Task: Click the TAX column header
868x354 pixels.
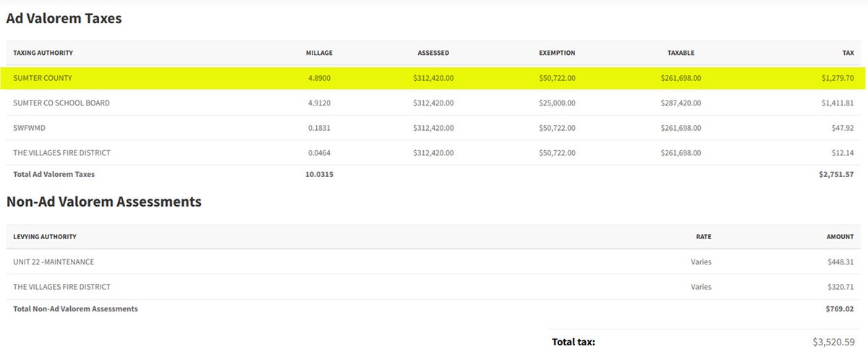Action: coord(847,53)
